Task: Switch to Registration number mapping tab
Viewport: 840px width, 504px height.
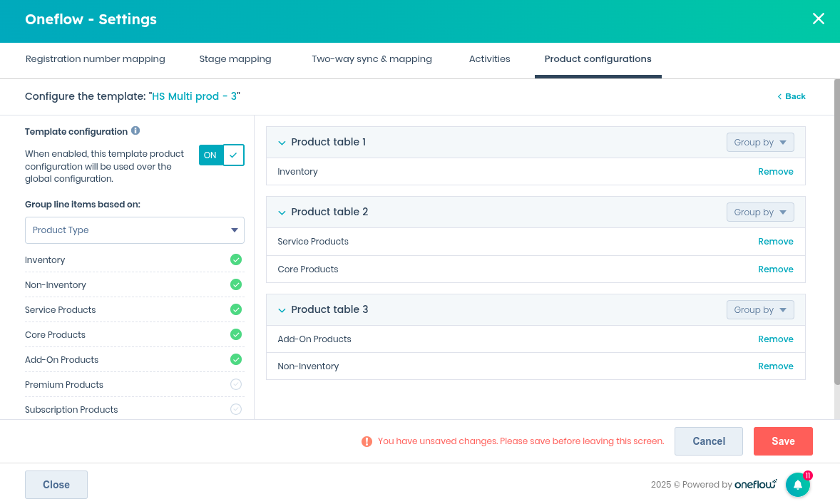Action: 96,59
